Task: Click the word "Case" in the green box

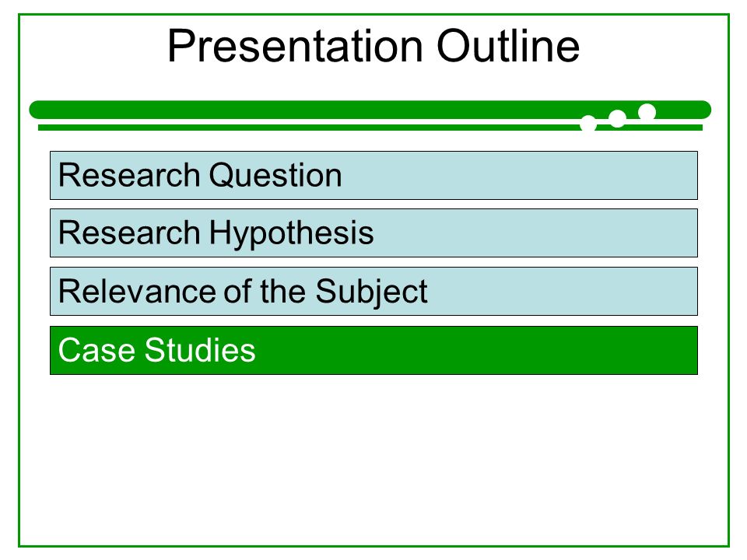Action: click(x=96, y=351)
